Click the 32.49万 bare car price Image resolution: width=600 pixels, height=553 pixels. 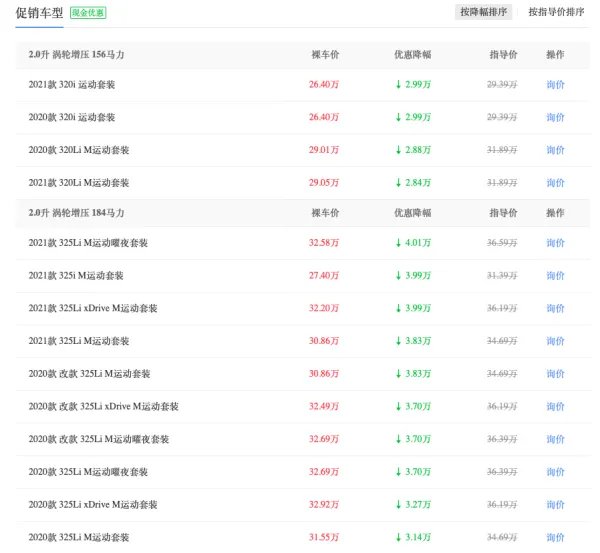324,406
